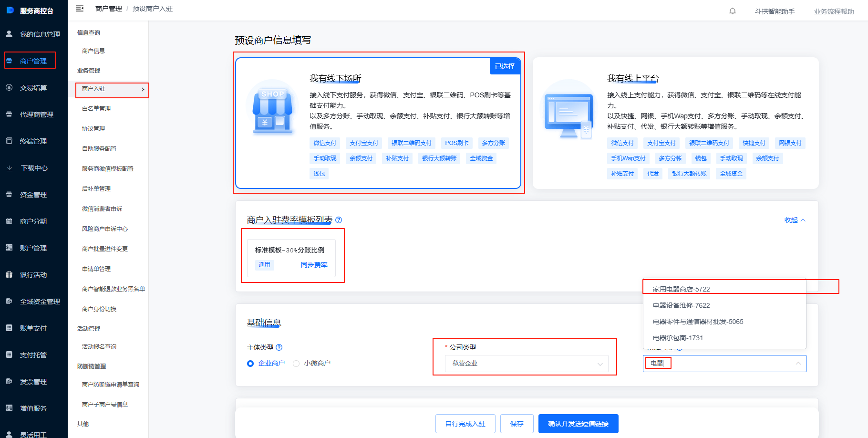Click the 自行完成入驻 button
Image resolution: width=868 pixels, height=438 pixels.
pos(465,424)
